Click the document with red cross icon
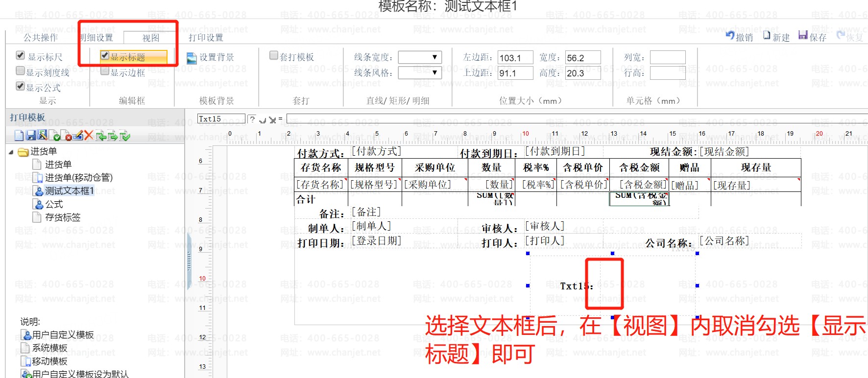Viewport: 868px width, 378px height. (66, 136)
